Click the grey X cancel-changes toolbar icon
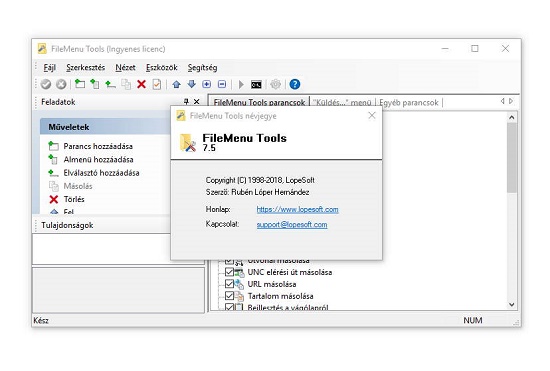 click(x=61, y=84)
